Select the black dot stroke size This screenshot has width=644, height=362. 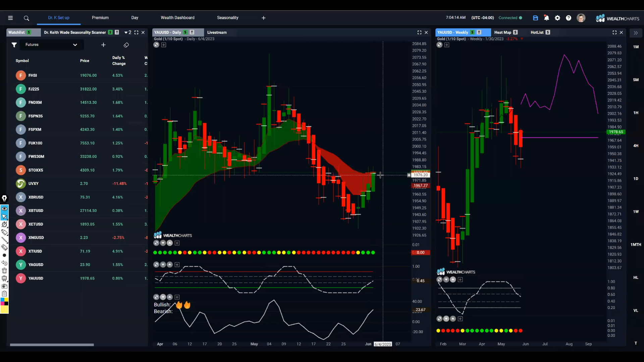click(4, 255)
